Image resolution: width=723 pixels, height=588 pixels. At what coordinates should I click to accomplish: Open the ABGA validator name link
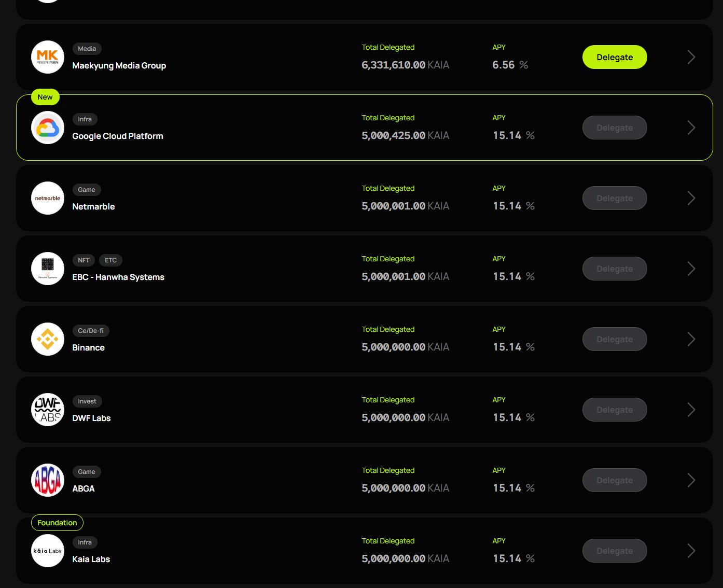84,488
